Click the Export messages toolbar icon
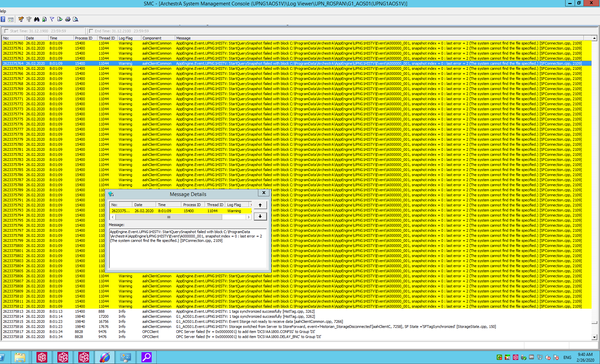This screenshot has width=600, height=364. pos(60,19)
